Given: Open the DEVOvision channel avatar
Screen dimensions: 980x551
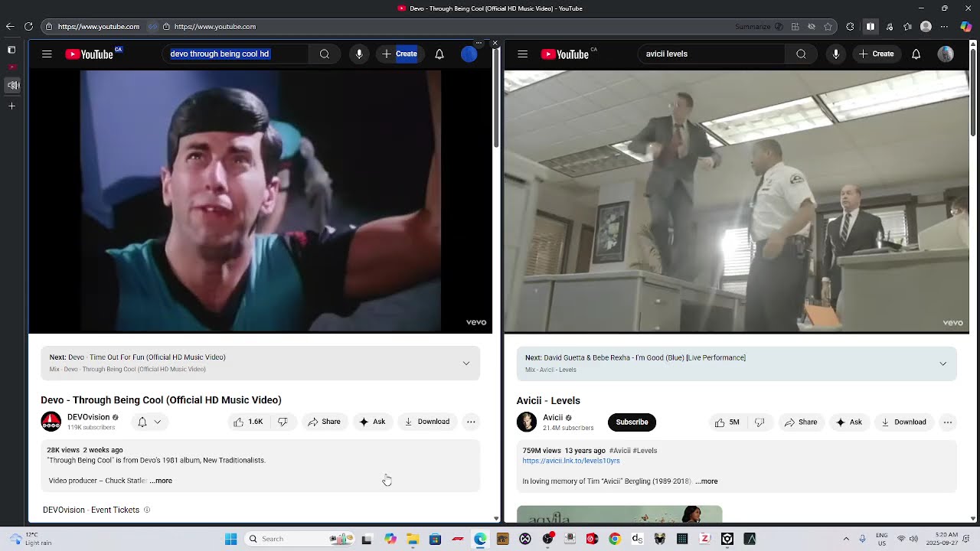Looking at the screenshot, I should click(51, 422).
